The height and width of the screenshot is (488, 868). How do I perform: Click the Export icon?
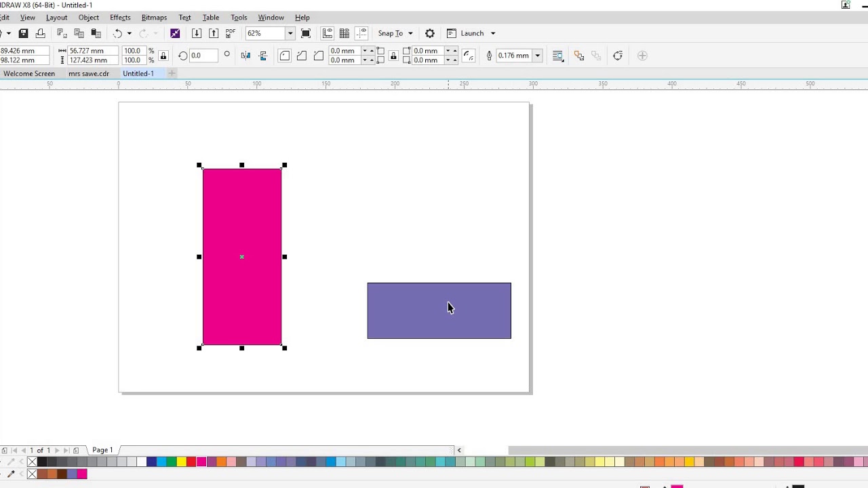pos(214,33)
